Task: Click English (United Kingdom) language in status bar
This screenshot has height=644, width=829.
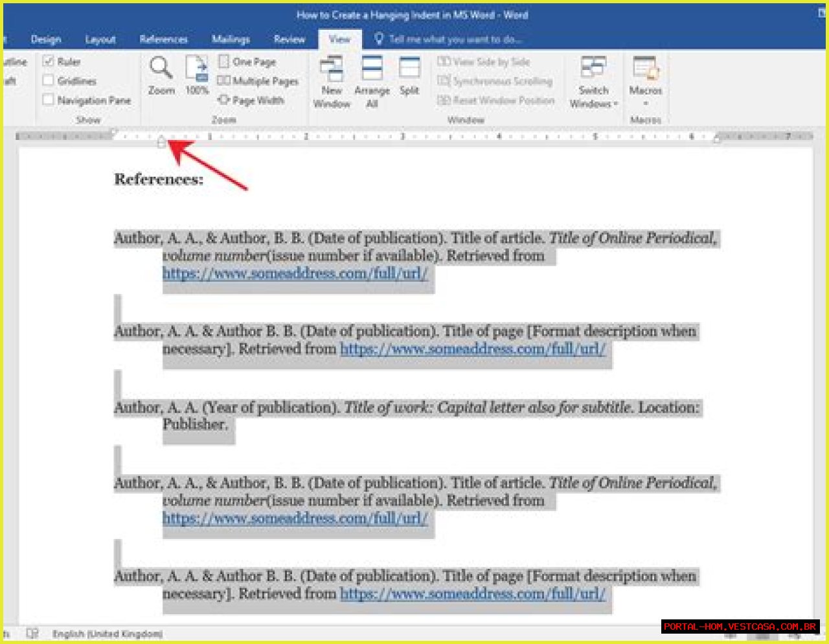Action: tap(108, 634)
